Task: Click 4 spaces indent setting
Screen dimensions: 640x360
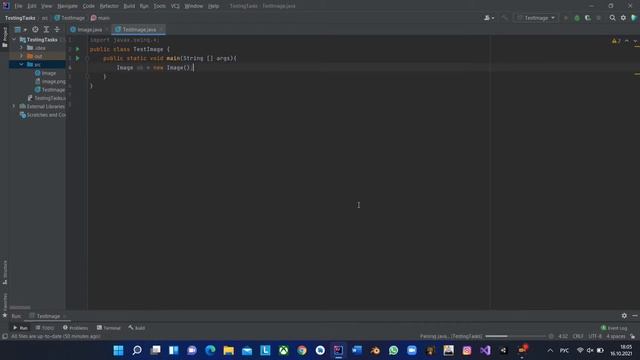Action: pos(616,336)
